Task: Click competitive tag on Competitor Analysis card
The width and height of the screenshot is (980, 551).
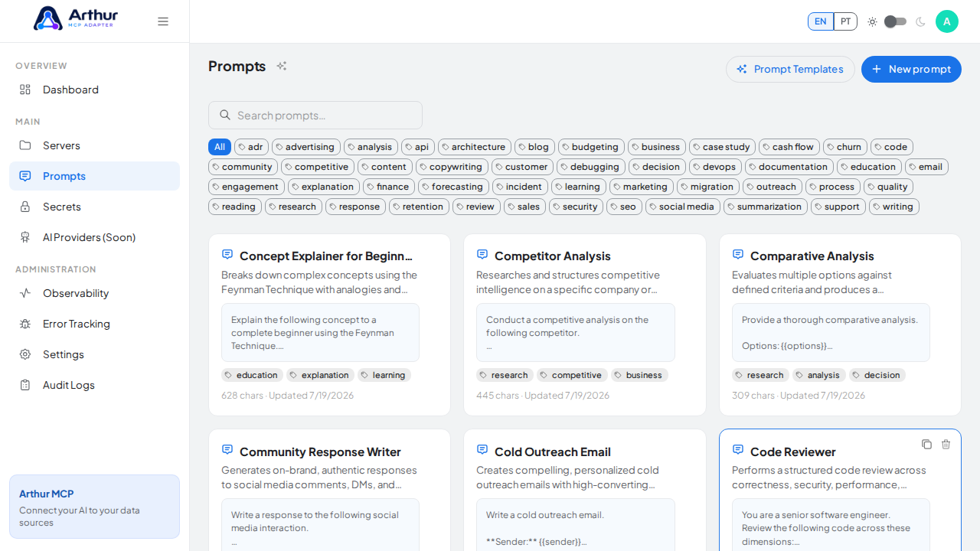Action: [572, 375]
